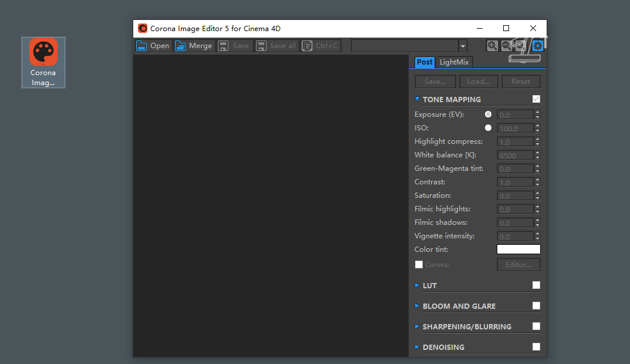This screenshot has width=630, height=364.
Task: Switch to the LightMix tab
Action: pyautogui.click(x=454, y=62)
